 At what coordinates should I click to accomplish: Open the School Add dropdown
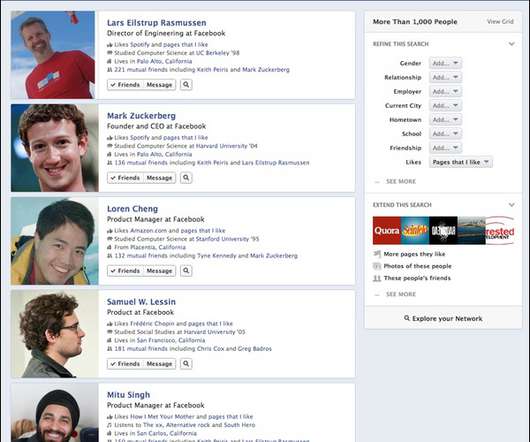pos(445,133)
